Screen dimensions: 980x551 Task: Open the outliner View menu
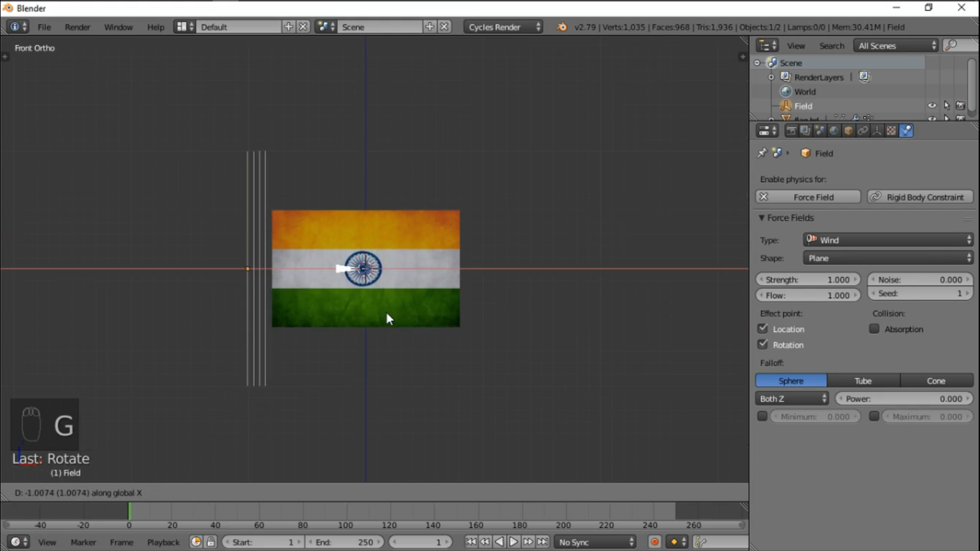pos(796,45)
